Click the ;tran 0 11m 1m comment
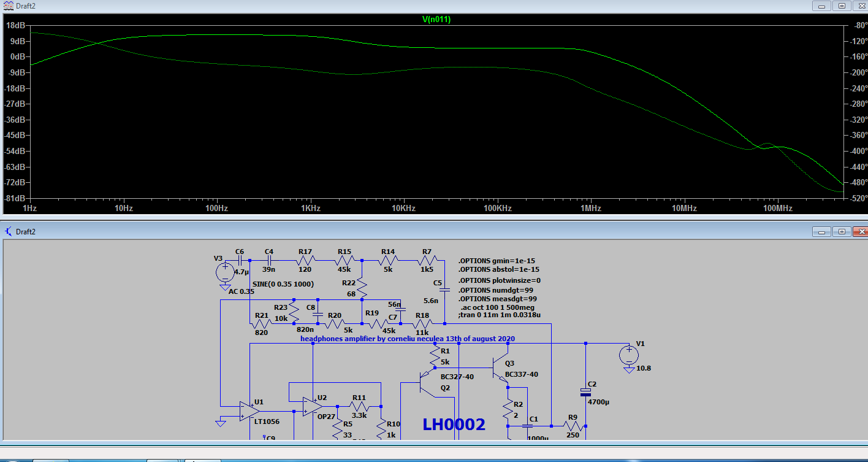The height and width of the screenshot is (462, 868). click(x=500, y=315)
